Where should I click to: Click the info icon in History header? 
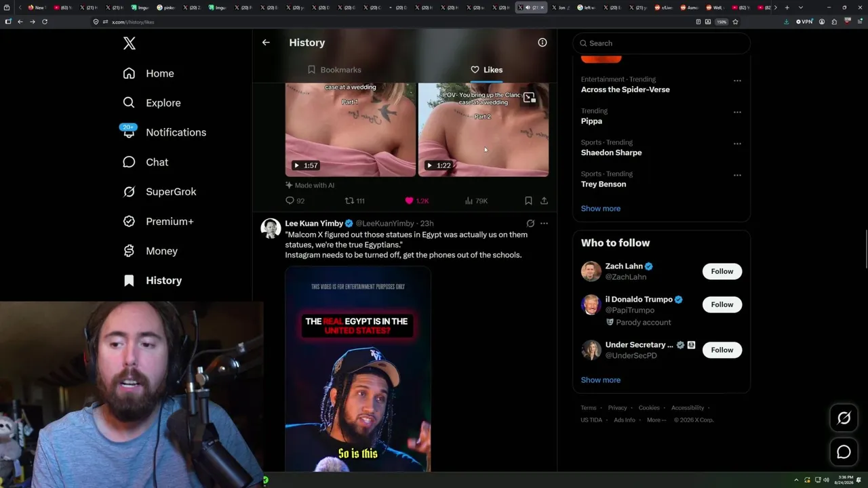click(542, 43)
